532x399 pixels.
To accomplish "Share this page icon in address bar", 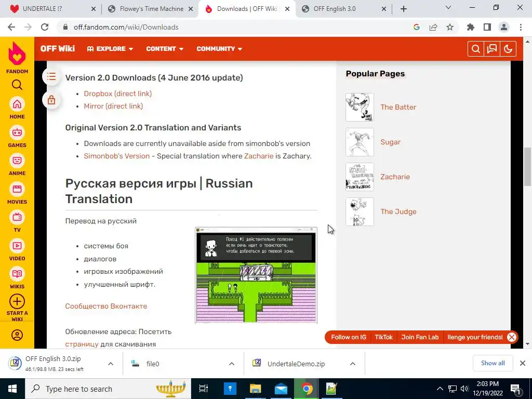I will pyautogui.click(x=433, y=27).
